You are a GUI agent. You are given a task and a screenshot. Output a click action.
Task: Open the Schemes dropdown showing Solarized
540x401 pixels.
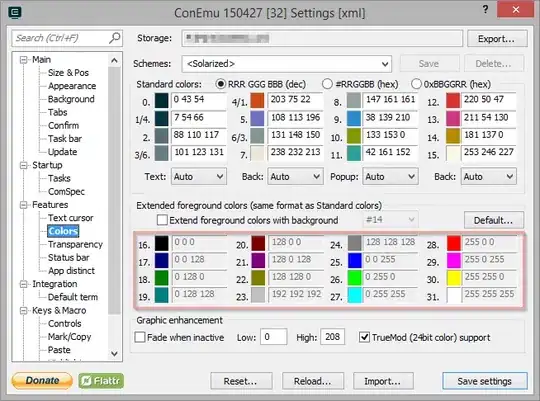[287, 64]
